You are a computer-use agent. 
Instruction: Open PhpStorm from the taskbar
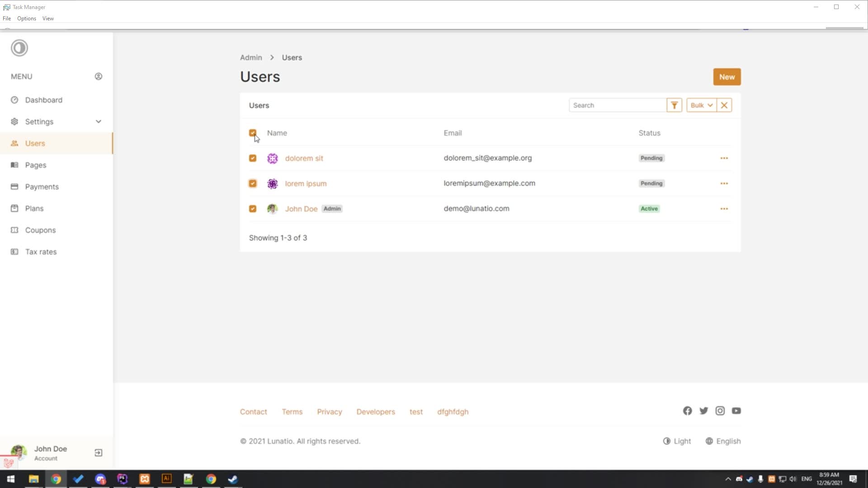coord(122,479)
